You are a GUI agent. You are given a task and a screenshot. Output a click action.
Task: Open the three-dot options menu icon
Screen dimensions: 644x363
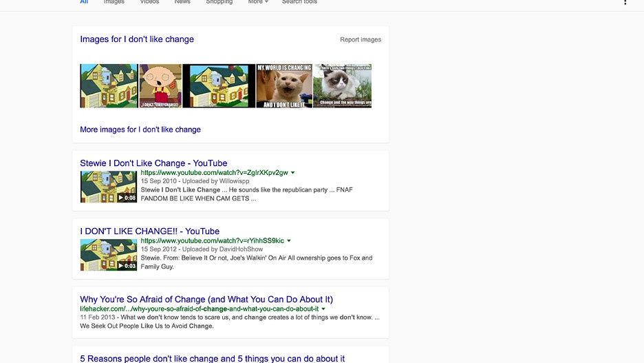[x=625, y=2]
